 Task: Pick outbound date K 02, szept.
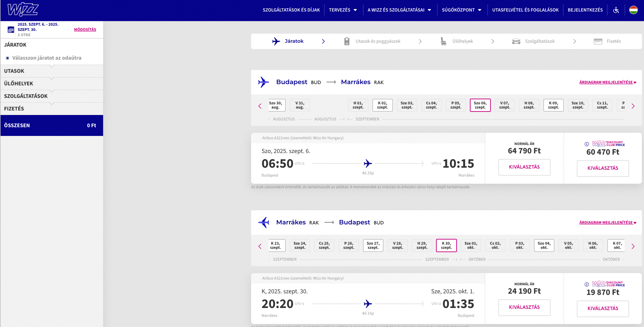tap(383, 105)
